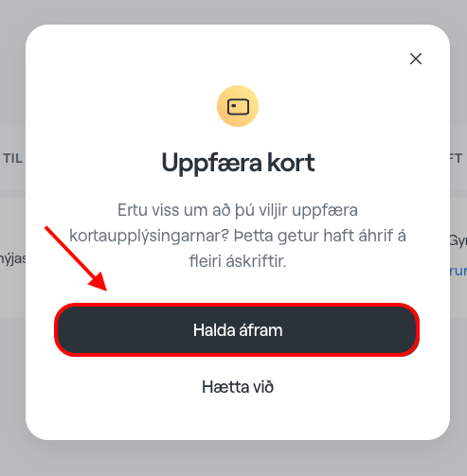This screenshot has height=476, width=467.
Task: Click the 'Þetta getur haft áhrif' sentence
Action: tap(320, 236)
